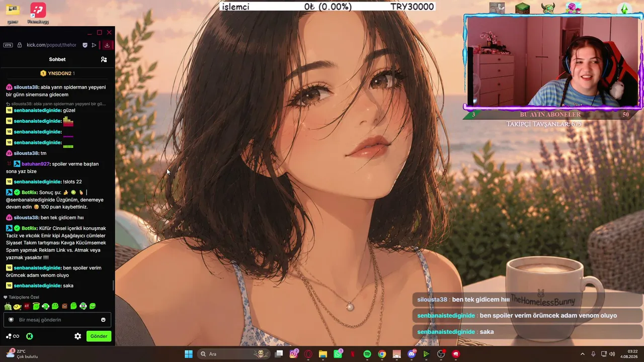Open WhatsApp from taskbar
Viewport: 644px width, 362px height.
[x=338, y=354]
